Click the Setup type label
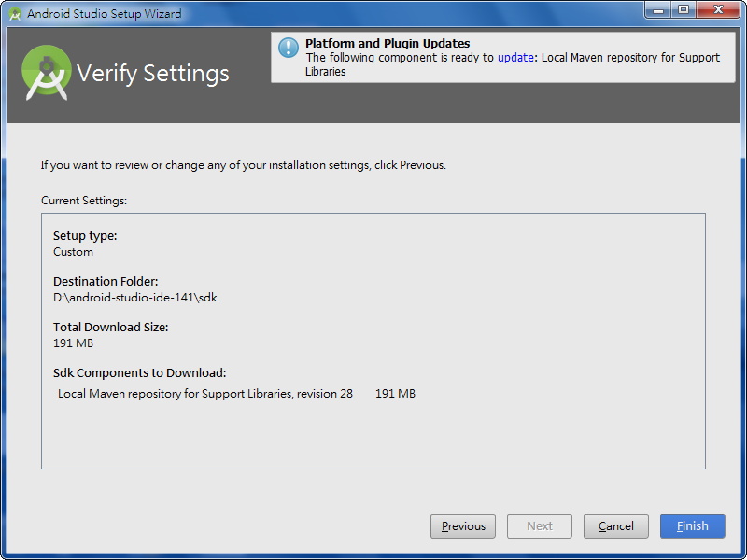The image size is (747, 560). (85, 236)
